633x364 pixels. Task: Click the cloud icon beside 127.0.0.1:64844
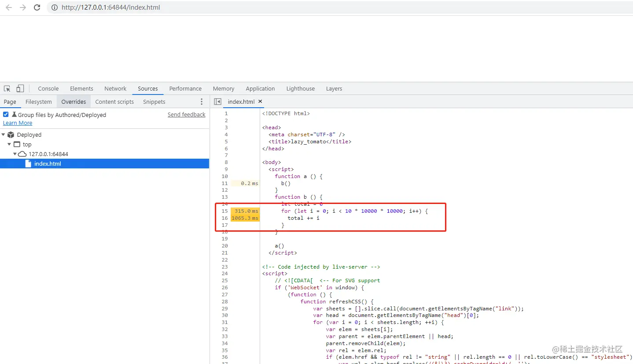(22, 154)
